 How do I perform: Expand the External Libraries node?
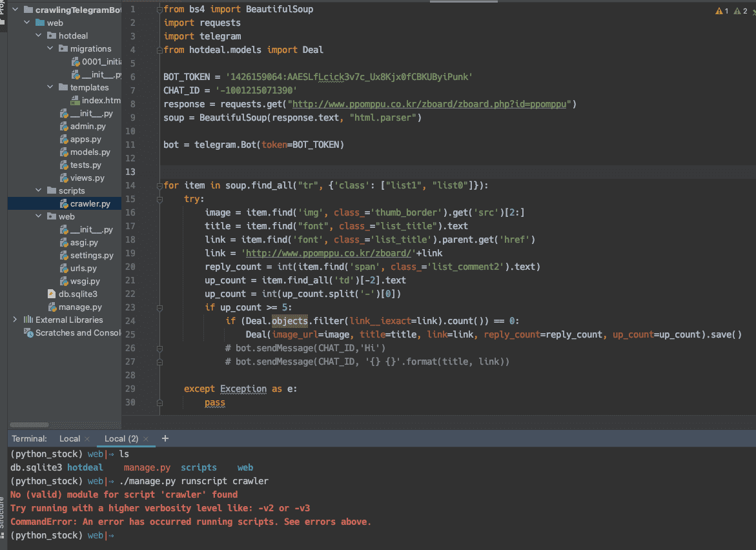[15, 320]
